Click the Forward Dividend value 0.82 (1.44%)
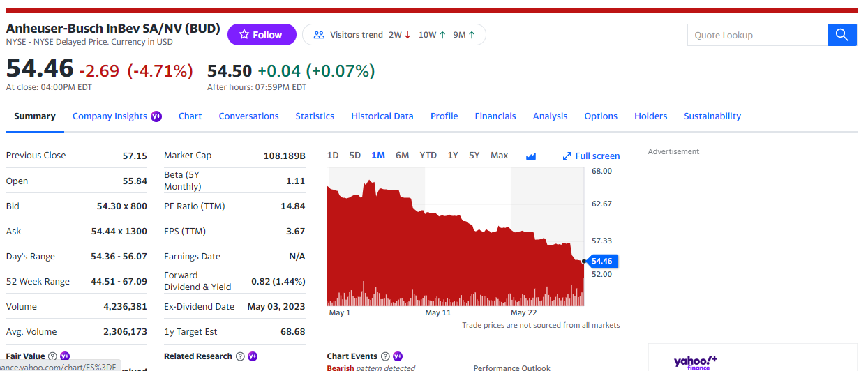The image size is (868, 371). click(278, 282)
